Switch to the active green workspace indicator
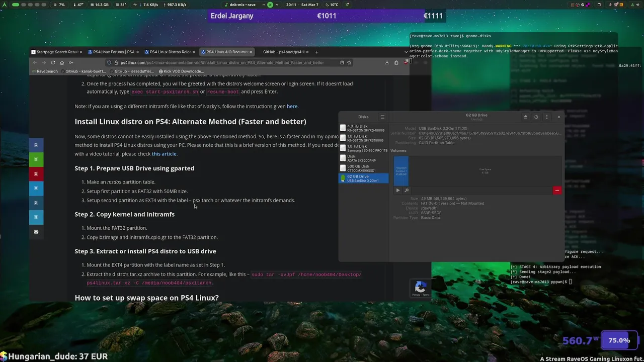Image resolution: width=644 pixels, height=362 pixels. [x=16, y=5]
